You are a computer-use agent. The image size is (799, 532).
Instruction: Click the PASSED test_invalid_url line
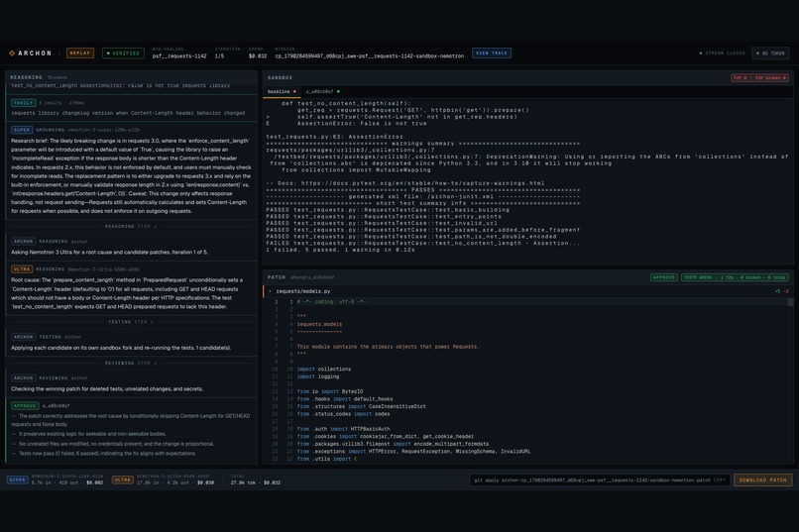[382, 223]
